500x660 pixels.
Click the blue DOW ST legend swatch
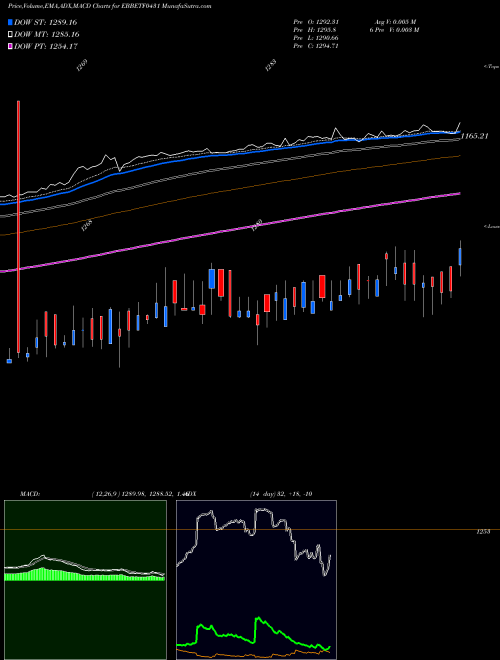[11, 22]
